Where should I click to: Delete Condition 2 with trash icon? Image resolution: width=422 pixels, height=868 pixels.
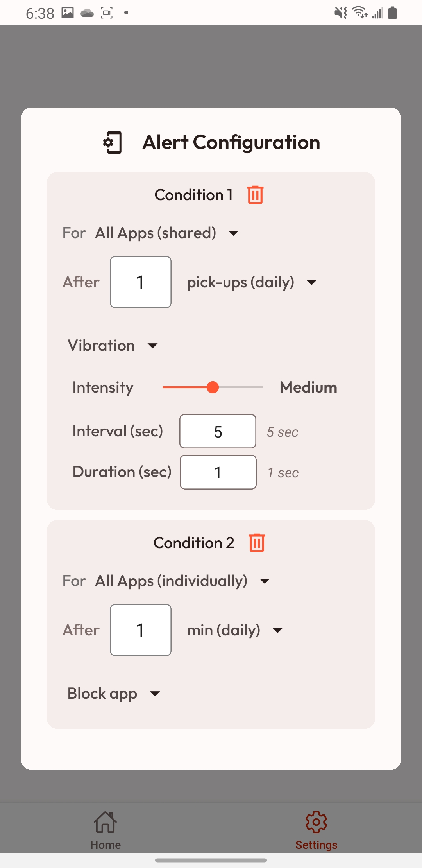point(257,543)
